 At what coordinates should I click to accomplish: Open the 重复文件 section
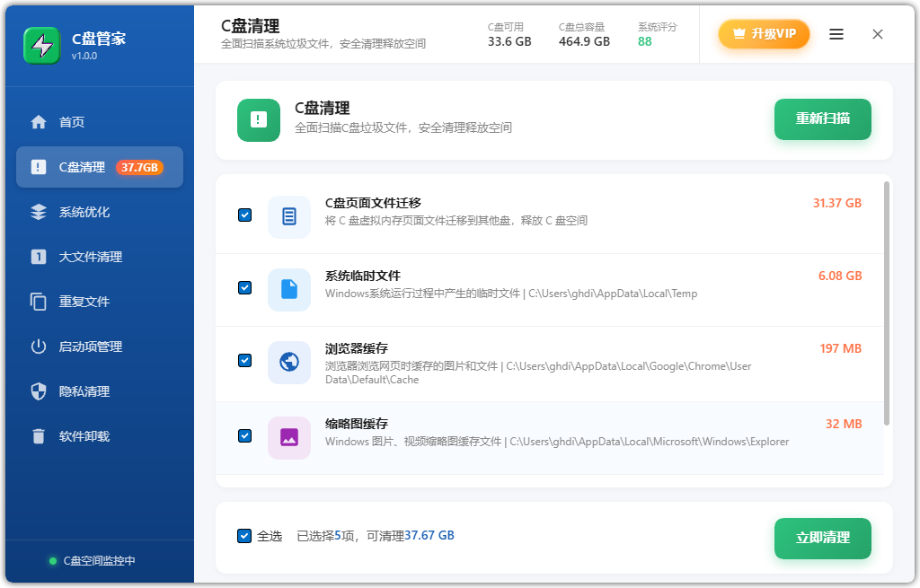coord(100,302)
